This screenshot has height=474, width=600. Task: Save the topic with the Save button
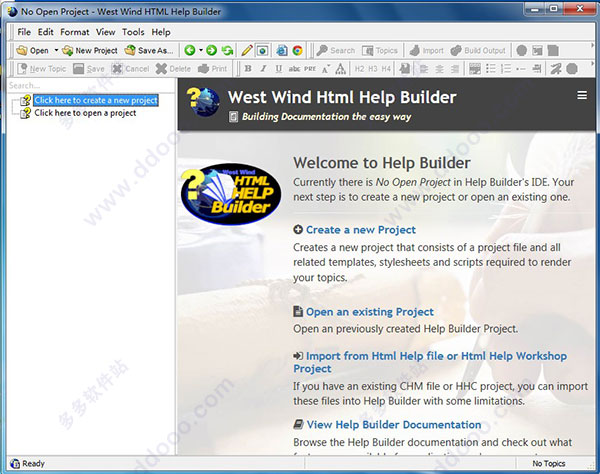click(x=89, y=68)
